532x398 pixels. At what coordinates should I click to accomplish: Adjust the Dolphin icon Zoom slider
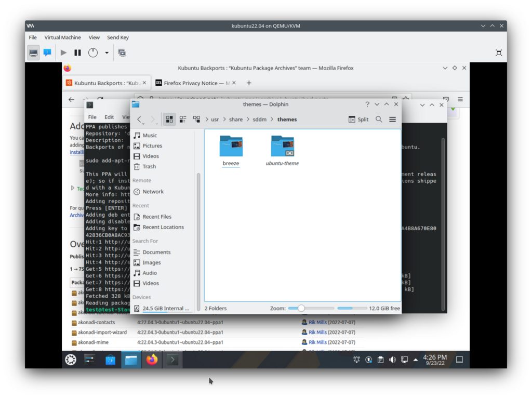point(301,308)
